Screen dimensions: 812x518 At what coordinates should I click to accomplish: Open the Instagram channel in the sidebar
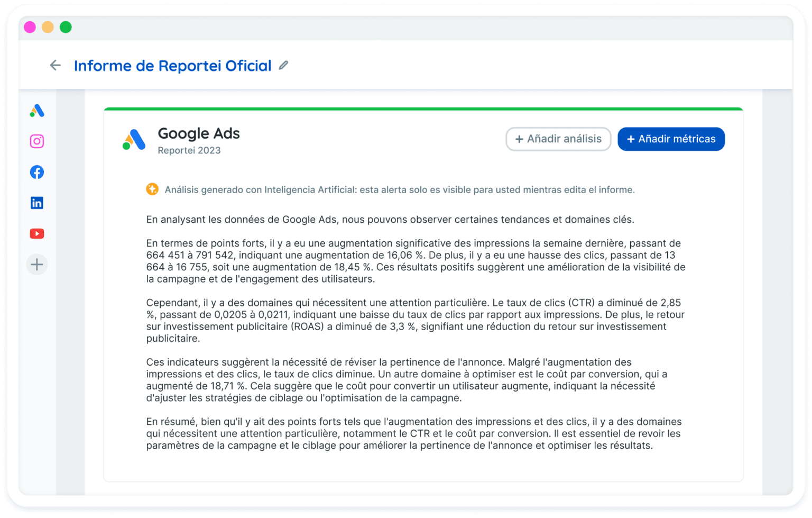click(37, 141)
